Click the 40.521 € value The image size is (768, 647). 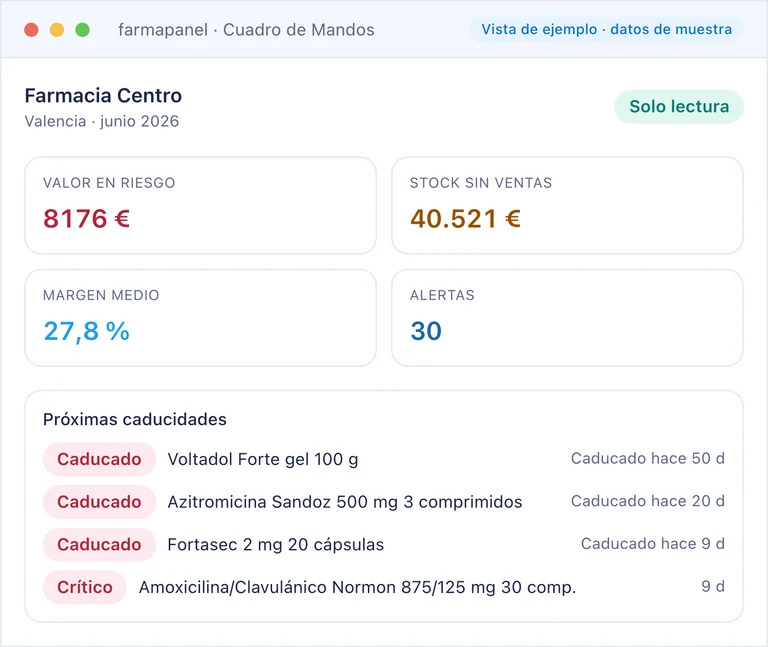(465, 218)
